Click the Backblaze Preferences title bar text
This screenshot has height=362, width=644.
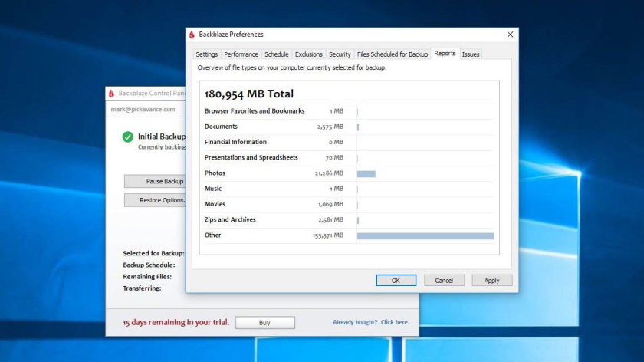point(232,35)
